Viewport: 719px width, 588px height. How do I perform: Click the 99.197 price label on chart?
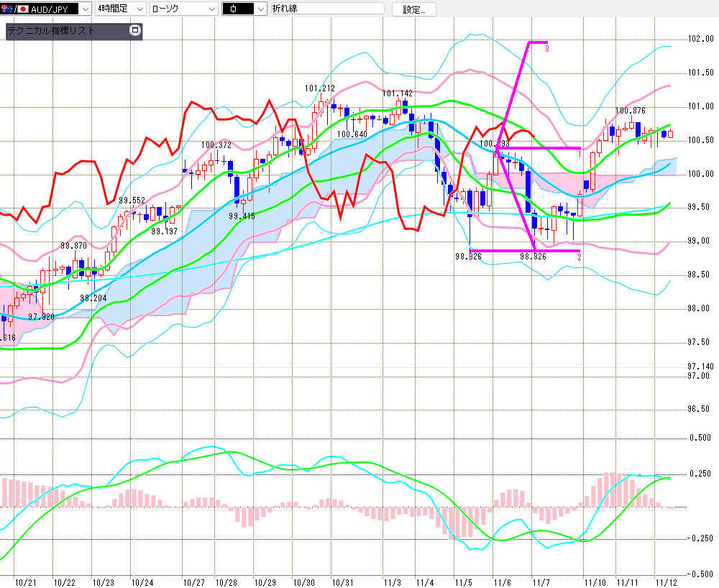point(164,231)
